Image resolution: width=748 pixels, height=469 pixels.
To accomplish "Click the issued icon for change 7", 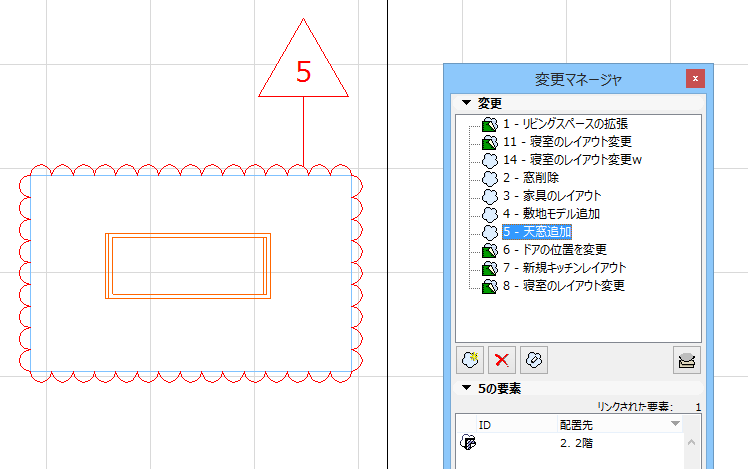I will [x=490, y=268].
